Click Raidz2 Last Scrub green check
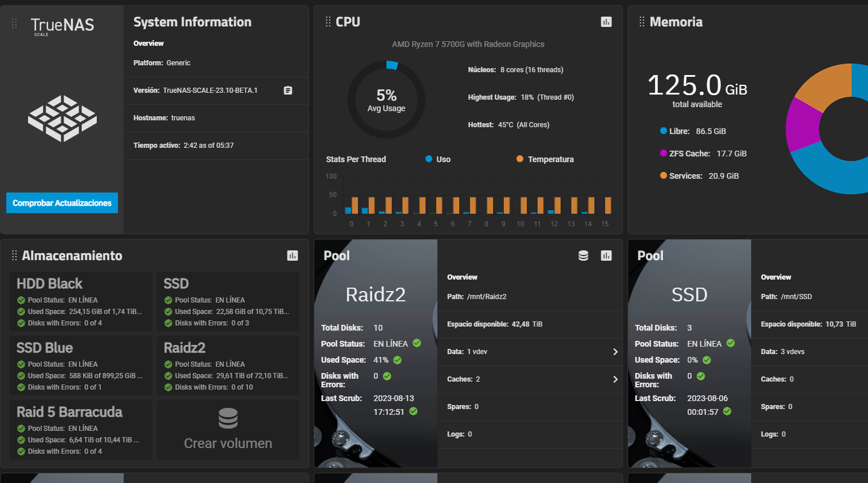 [x=413, y=411]
